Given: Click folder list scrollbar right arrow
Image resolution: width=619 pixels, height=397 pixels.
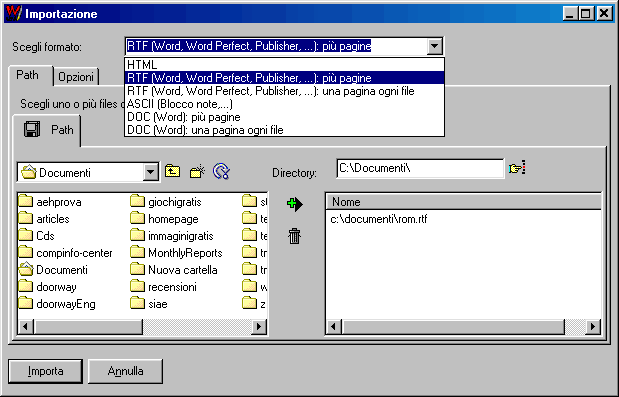Looking at the screenshot, I should [x=259, y=327].
